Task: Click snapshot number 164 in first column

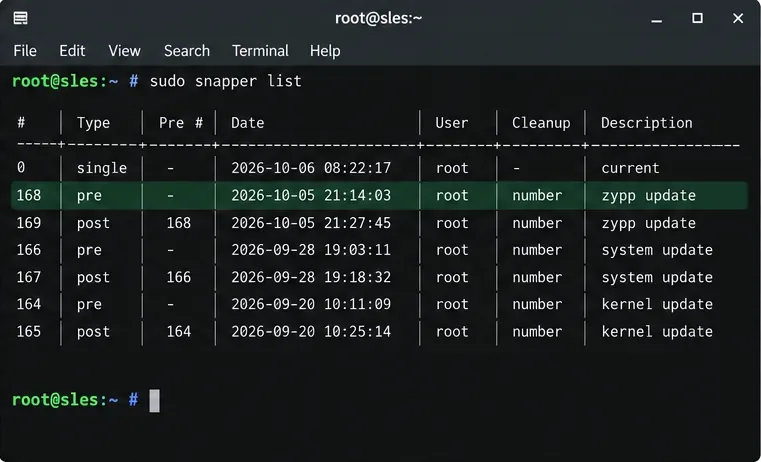Action: pos(29,305)
